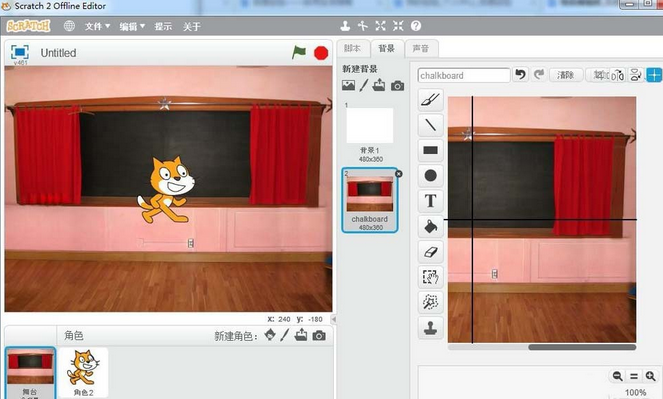Pick the Fill bucket tool

[430, 227]
